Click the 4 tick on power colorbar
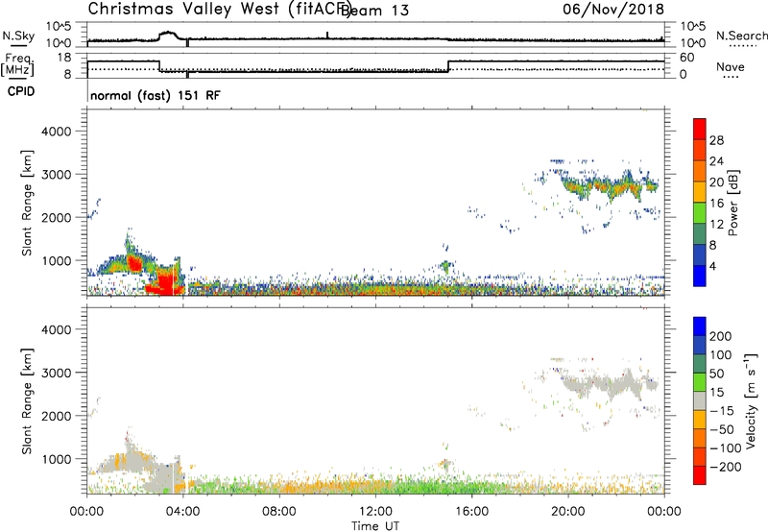This screenshot has width=768, height=532. click(x=713, y=266)
